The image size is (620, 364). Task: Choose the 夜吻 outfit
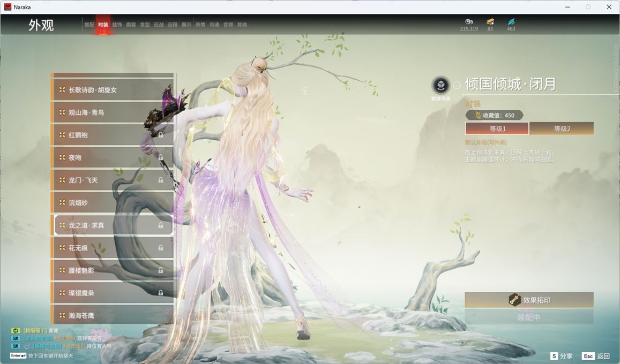(113, 157)
